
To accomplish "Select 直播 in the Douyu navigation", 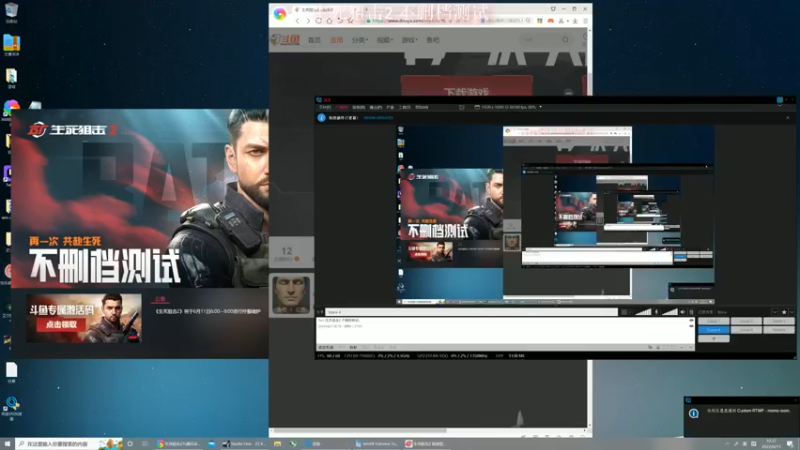I will (336, 40).
